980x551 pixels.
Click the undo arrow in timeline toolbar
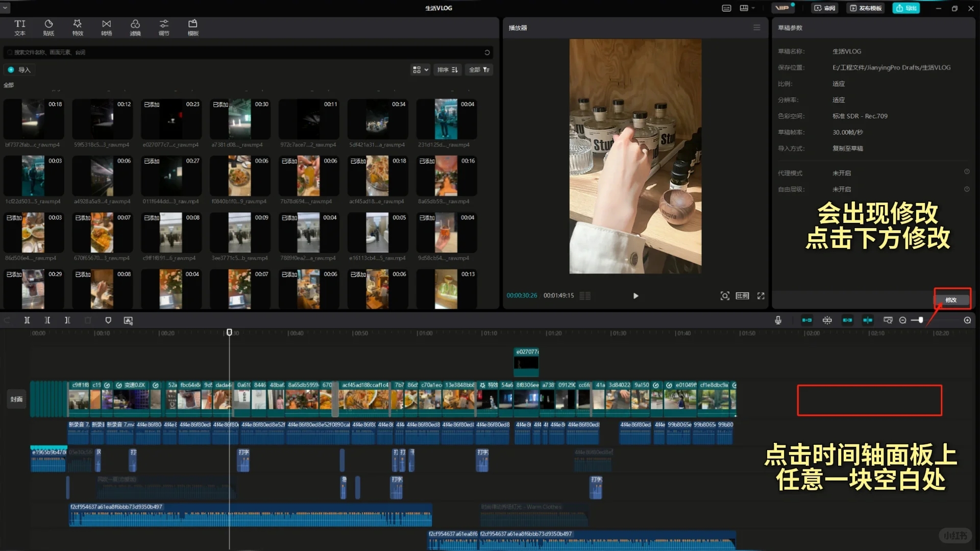(7, 320)
